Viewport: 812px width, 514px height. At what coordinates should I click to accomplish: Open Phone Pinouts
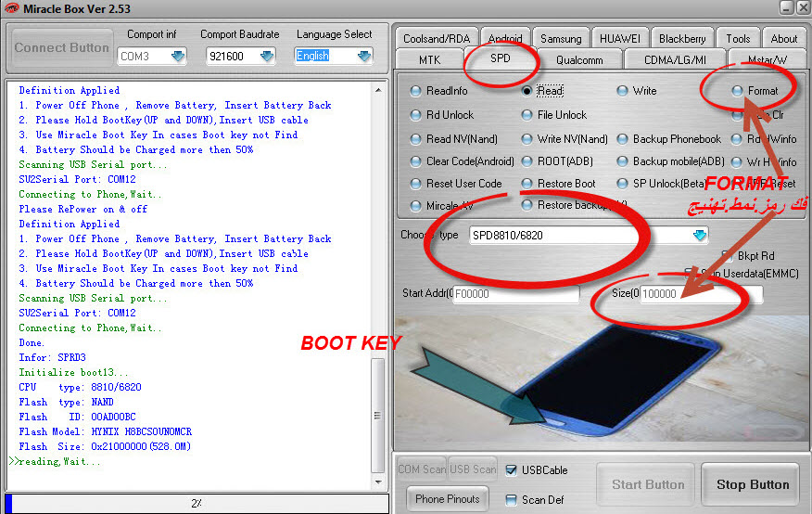pyautogui.click(x=448, y=499)
